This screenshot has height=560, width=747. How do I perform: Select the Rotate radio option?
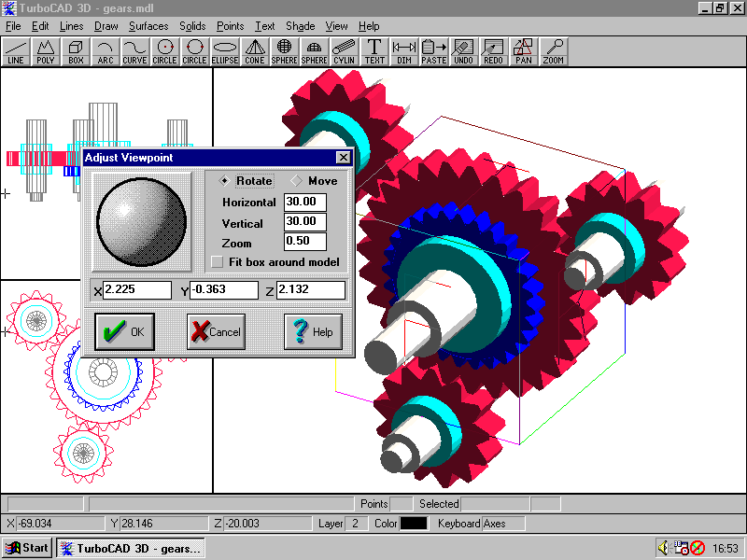(247, 181)
